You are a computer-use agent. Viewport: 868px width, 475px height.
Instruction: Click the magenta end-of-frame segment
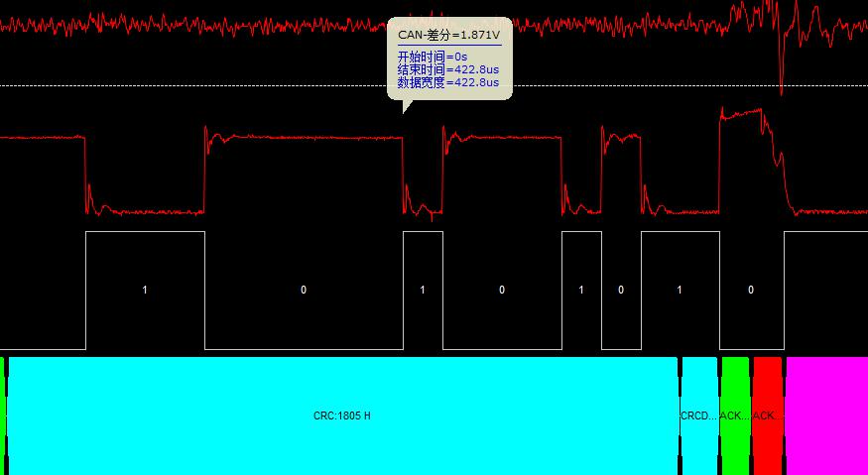click(825, 416)
